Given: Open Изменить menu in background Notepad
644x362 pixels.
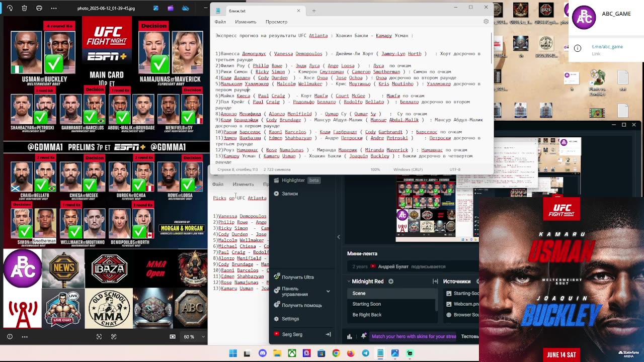Looking at the screenshot, I should coord(243,184).
